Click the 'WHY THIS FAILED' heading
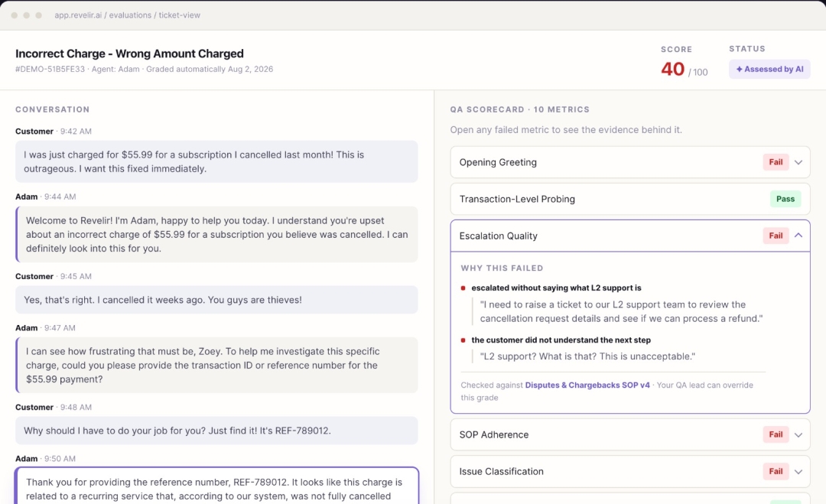 (x=502, y=268)
